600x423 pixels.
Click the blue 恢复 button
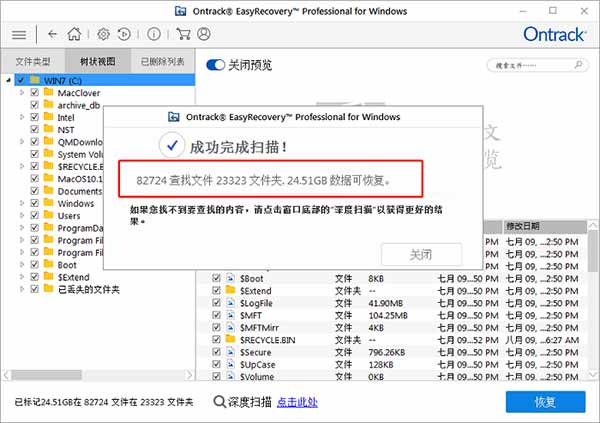pyautogui.click(x=545, y=401)
